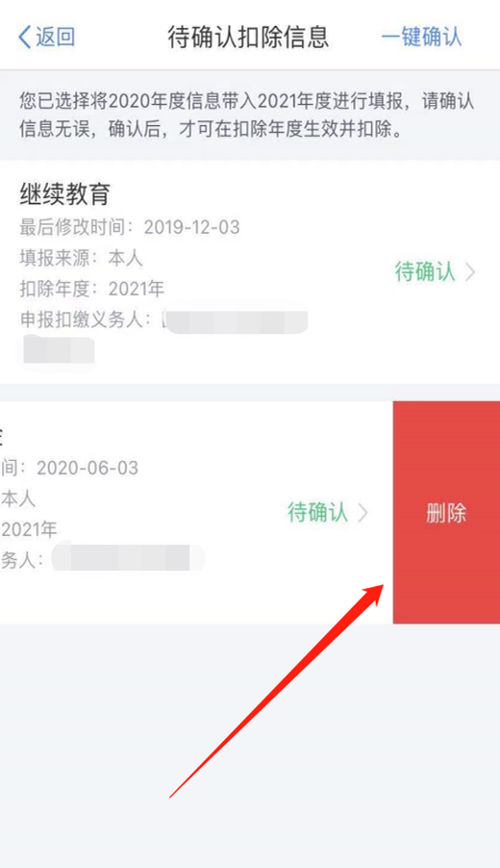Tap the blurred withholding agent name on first card
The image size is (500, 868).
[237, 322]
